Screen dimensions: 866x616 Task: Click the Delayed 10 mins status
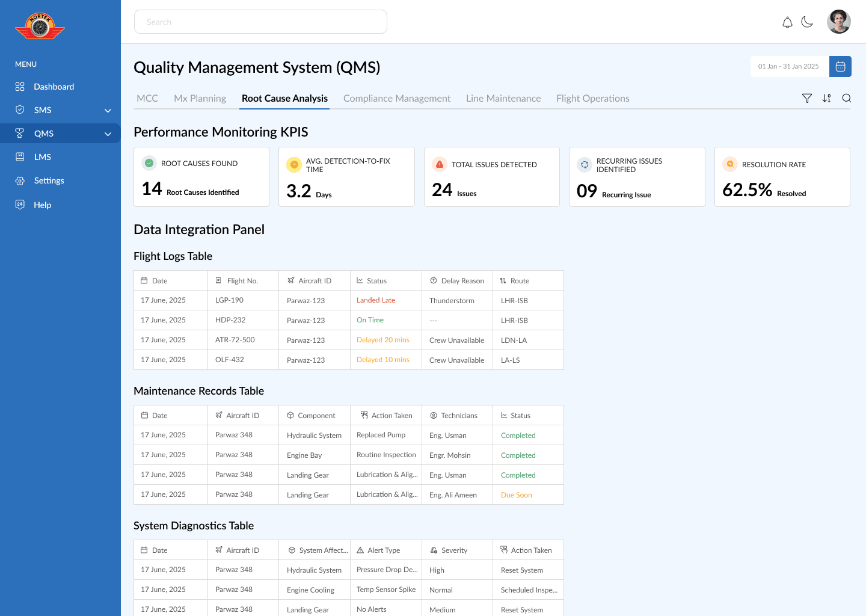point(382,360)
